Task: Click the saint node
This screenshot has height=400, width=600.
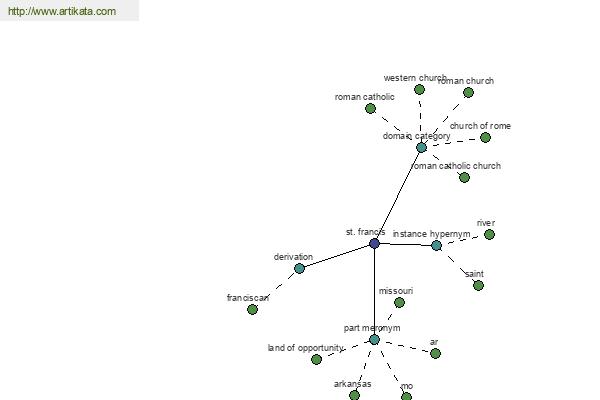Action: (x=478, y=286)
